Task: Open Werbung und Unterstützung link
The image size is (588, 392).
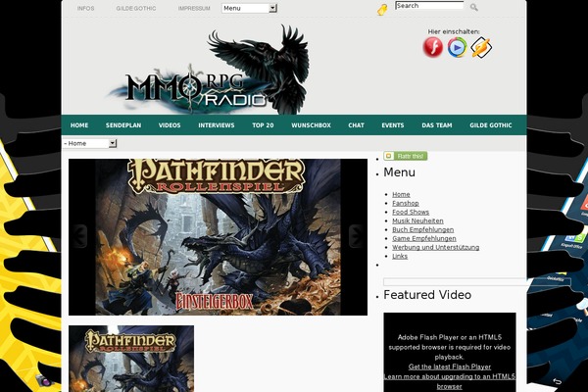Action: 436,248
